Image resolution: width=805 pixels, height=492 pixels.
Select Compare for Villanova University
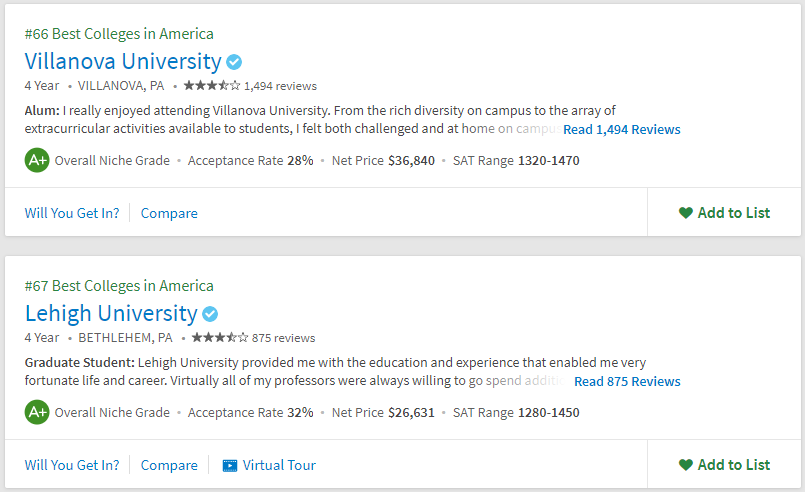click(169, 213)
